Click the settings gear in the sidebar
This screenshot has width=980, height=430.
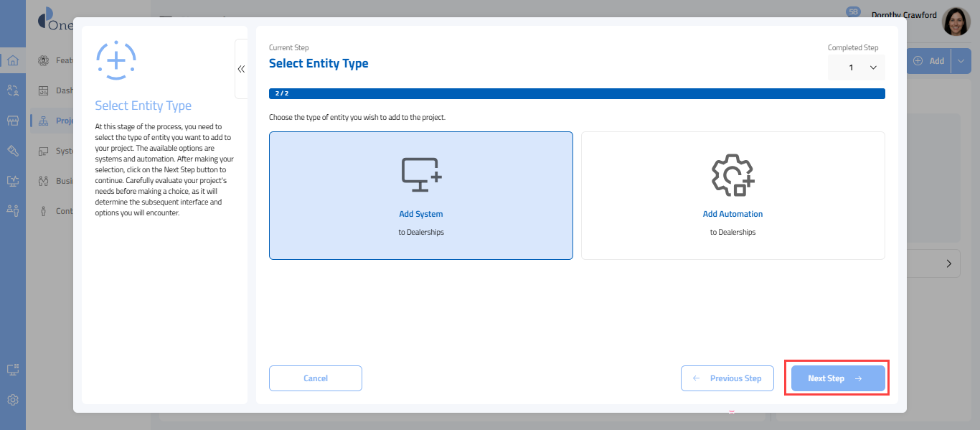[x=12, y=400]
